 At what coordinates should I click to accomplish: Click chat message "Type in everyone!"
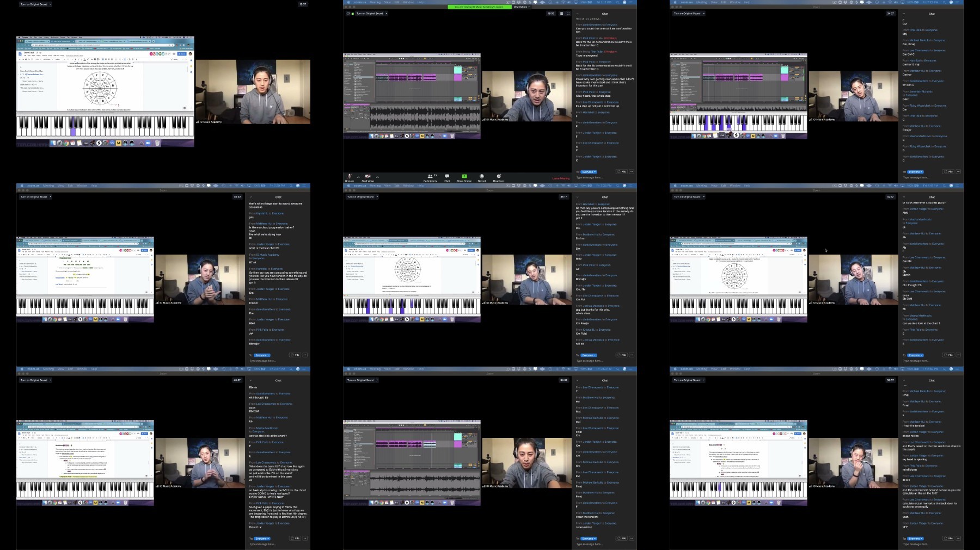pos(587,55)
